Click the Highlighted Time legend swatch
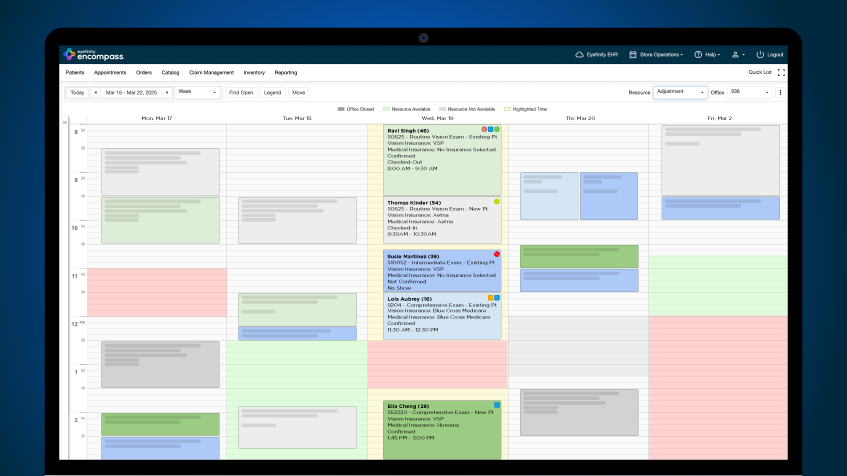This screenshot has height=476, width=847. tap(507, 109)
